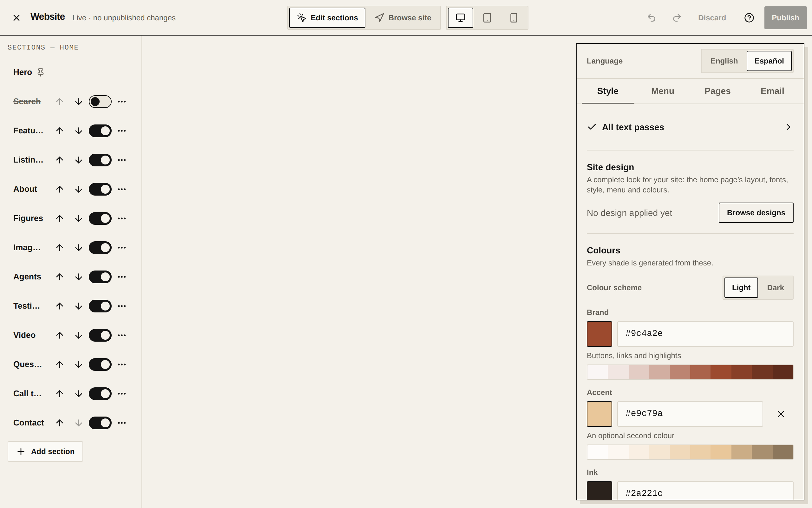Move the Imag… section up
812x508 pixels.
pos(60,248)
